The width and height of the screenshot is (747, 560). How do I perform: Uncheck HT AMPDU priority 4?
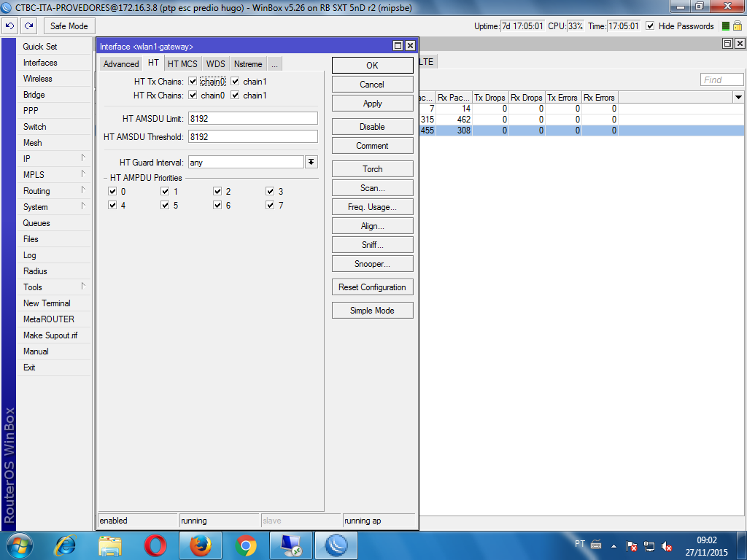[x=112, y=205]
